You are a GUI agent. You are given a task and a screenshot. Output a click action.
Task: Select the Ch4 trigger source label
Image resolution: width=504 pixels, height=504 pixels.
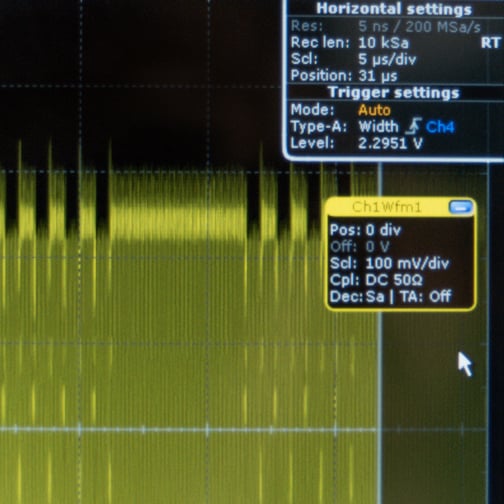point(440,127)
